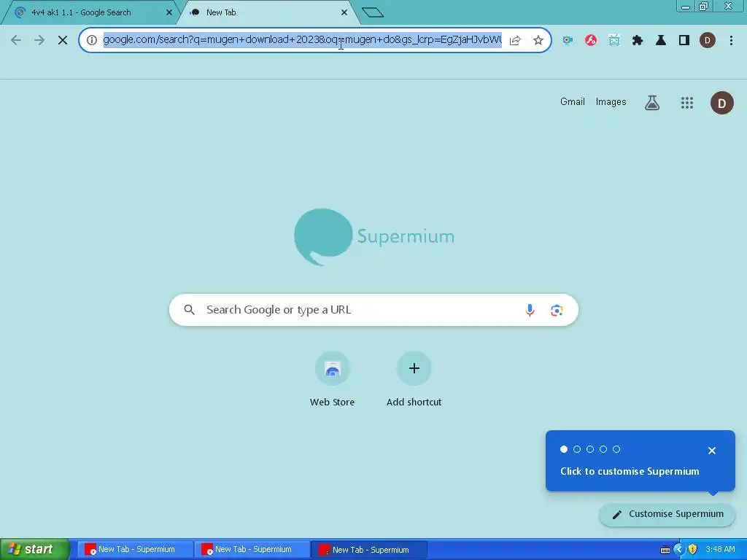
Task: Bookmark this tab with the star
Action: (538, 41)
